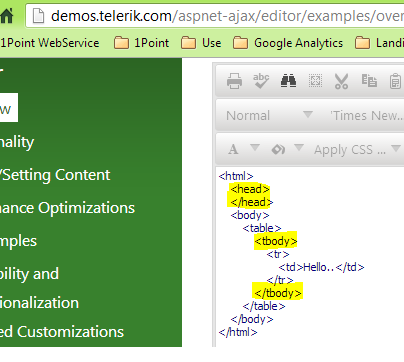
Task: Open the Normal paragraph style dropdown
Action: (x=269, y=115)
